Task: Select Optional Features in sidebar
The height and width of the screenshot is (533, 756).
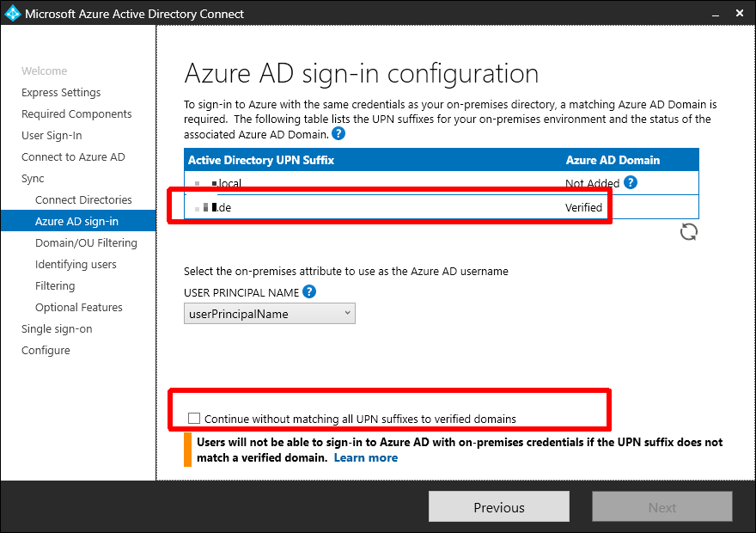Action: pos(79,308)
